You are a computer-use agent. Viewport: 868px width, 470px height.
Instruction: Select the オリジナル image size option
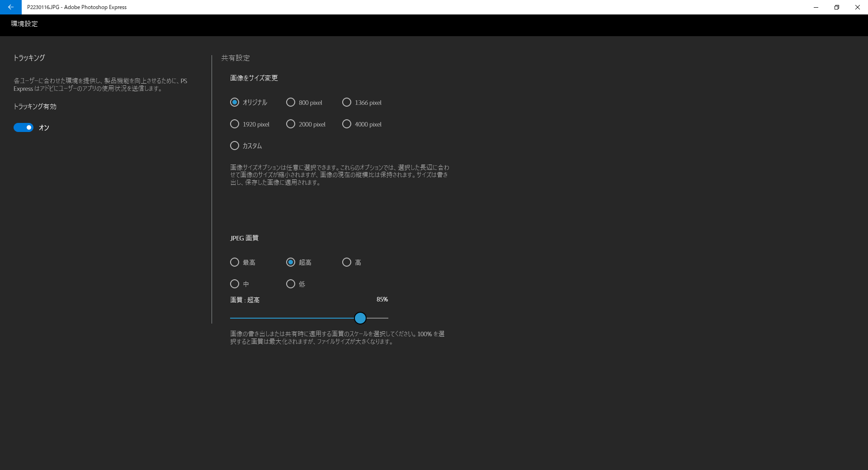(235, 103)
